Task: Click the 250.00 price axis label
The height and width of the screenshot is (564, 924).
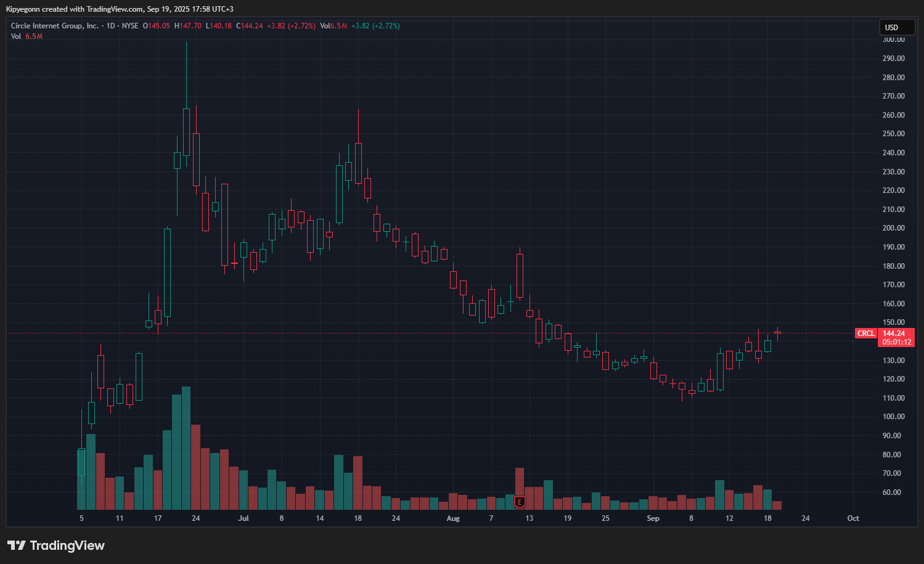Action: (x=894, y=134)
